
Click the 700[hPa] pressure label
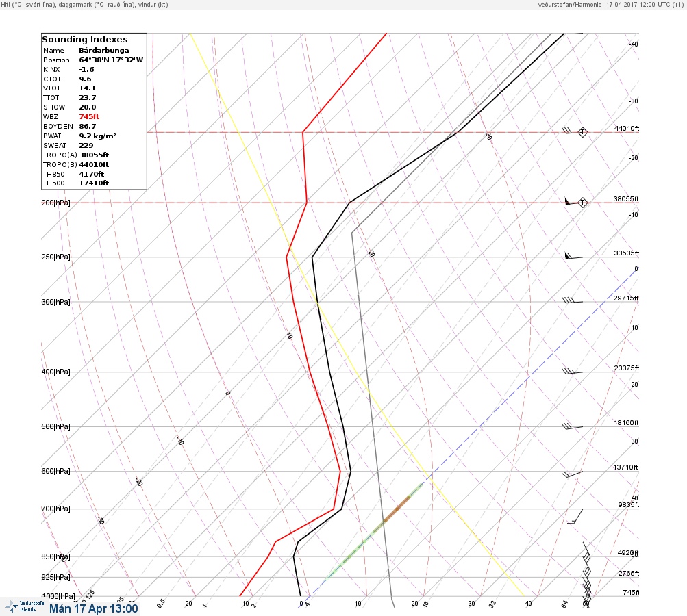pos(55,509)
